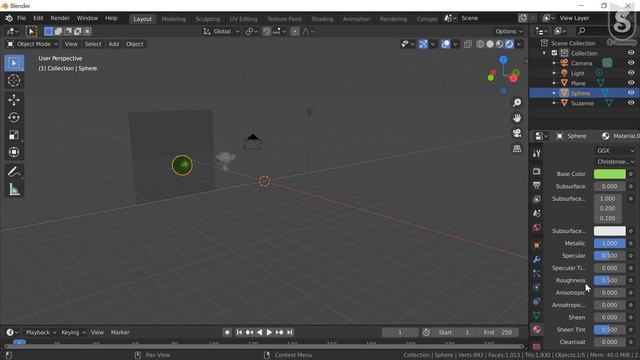Image resolution: width=640 pixels, height=360 pixels.
Task: Jump to the end frame
Action: [289, 332]
